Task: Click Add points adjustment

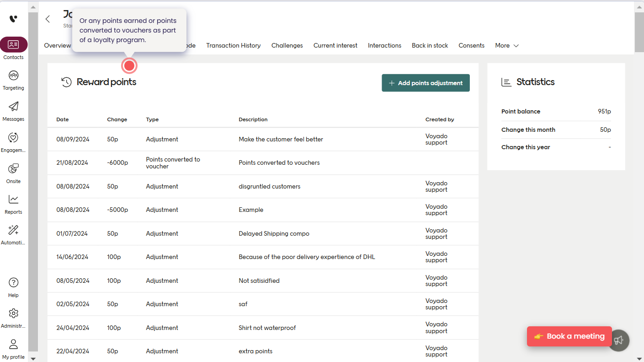Action: coord(426,83)
